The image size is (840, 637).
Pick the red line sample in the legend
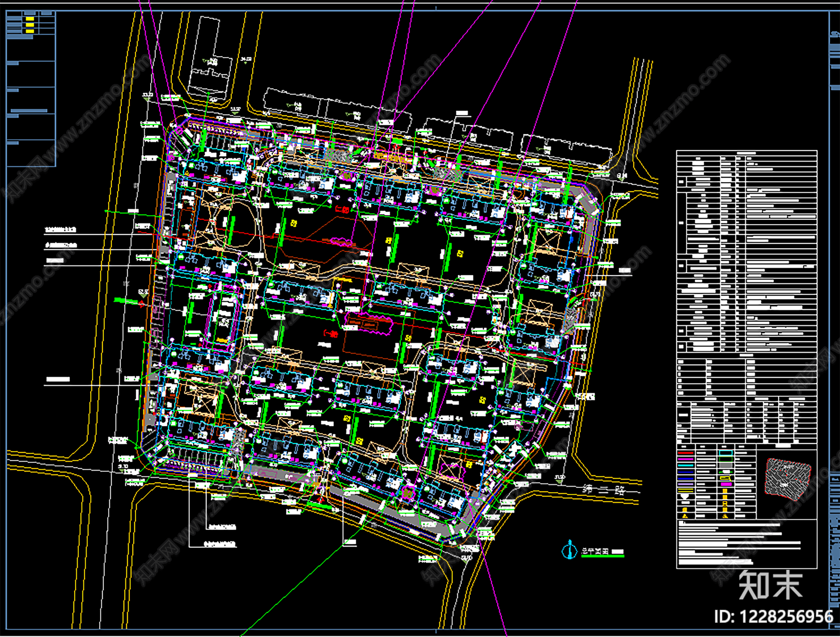(x=686, y=453)
